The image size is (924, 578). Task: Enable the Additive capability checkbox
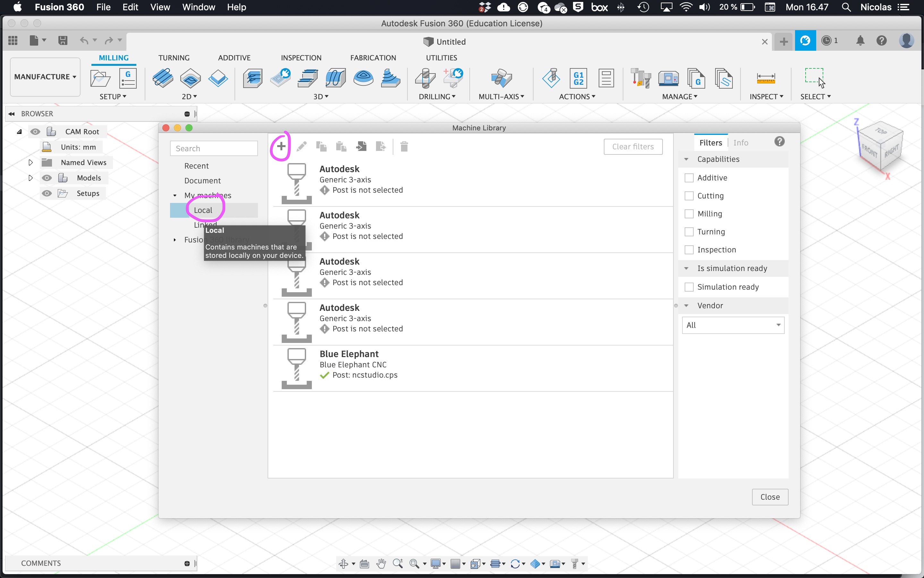[689, 178]
